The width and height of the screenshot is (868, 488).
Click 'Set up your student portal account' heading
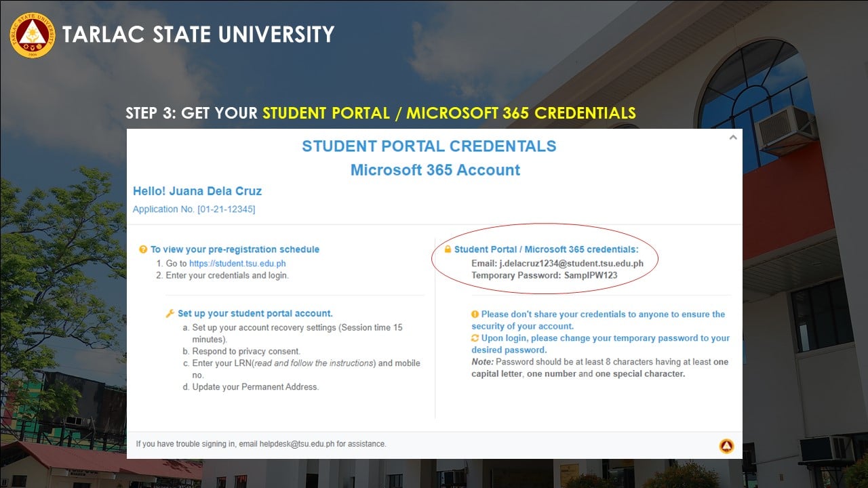tap(255, 314)
